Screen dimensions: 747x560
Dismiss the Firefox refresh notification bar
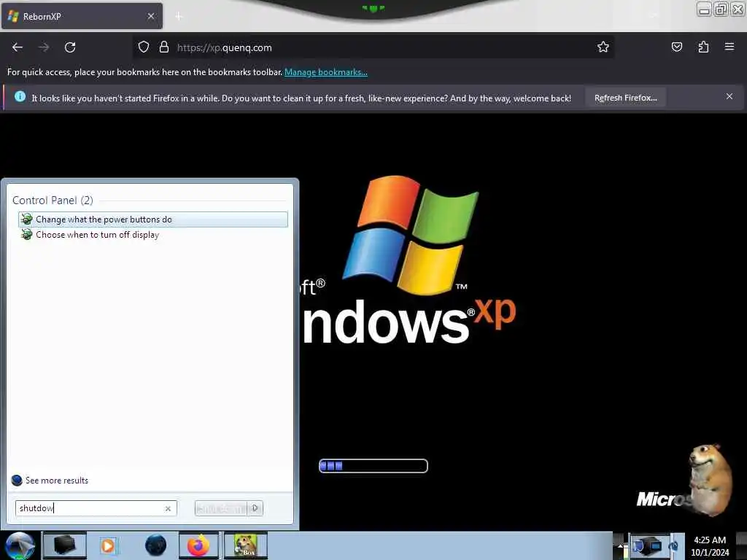pyautogui.click(x=729, y=96)
